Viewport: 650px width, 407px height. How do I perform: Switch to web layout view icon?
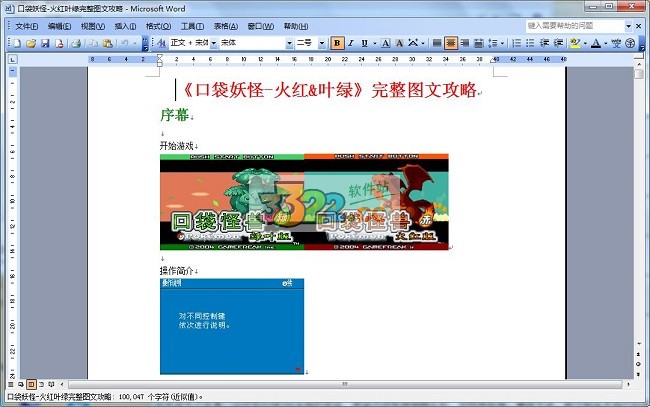tap(21, 384)
